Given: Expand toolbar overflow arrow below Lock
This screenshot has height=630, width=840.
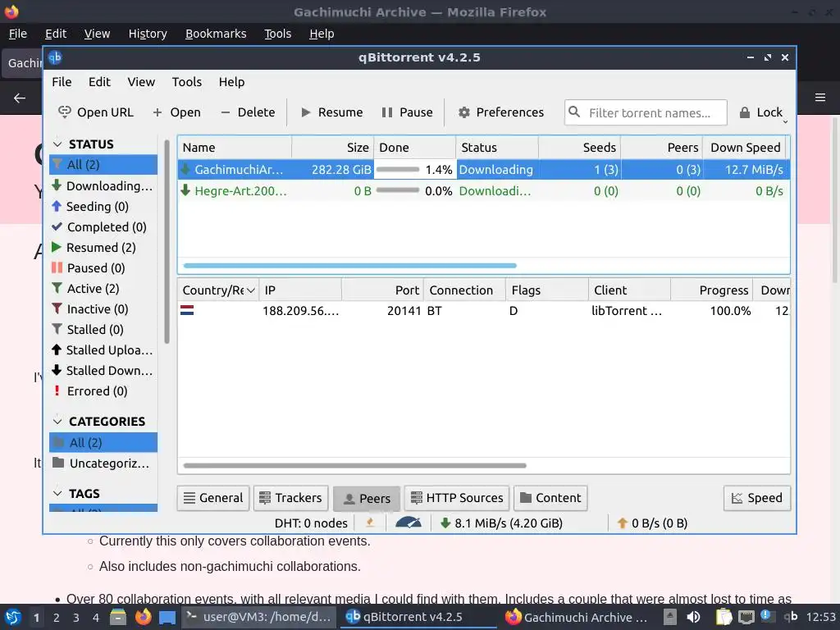Looking at the screenshot, I should pos(785,122).
